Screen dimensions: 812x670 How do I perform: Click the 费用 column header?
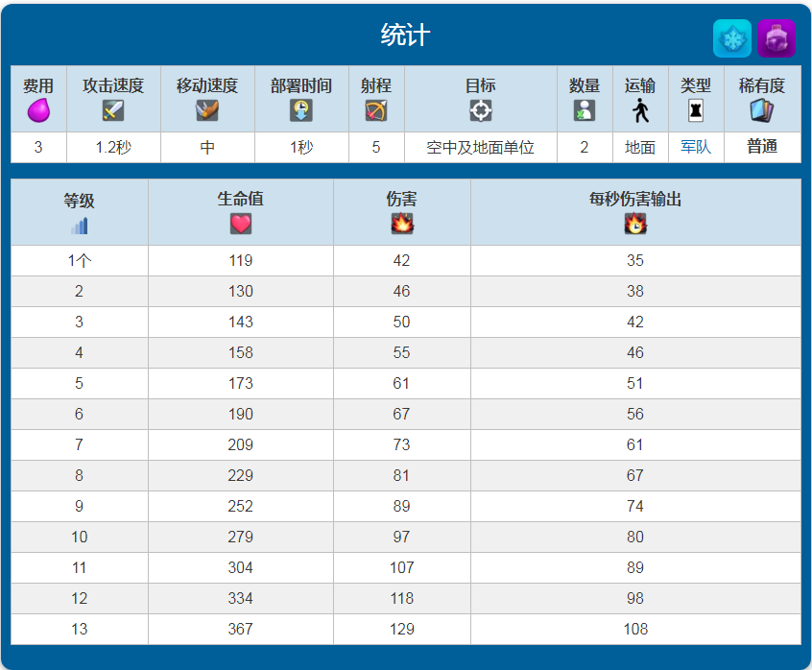(x=38, y=85)
